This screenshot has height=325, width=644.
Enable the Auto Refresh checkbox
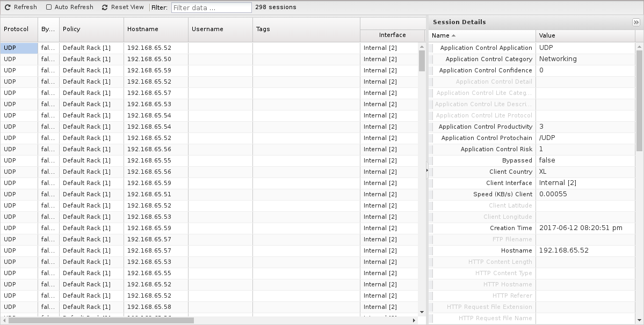point(49,8)
